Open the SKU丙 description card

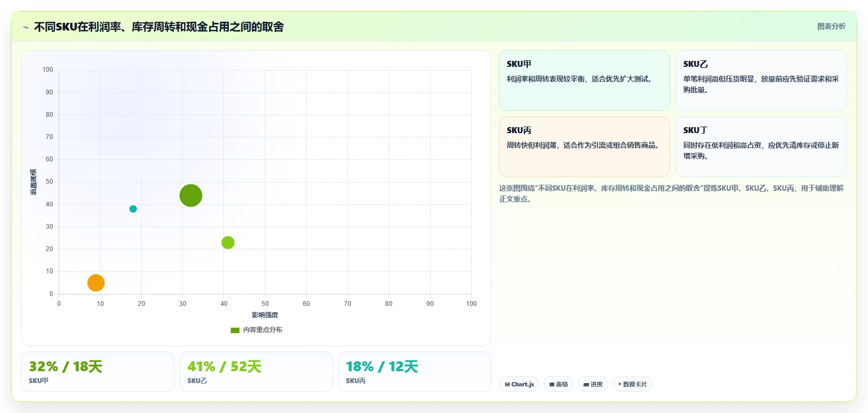click(584, 147)
